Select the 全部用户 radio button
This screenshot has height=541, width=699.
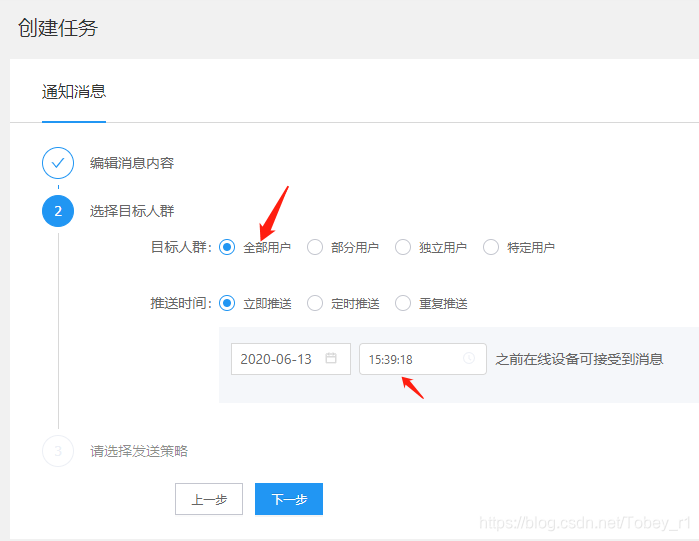(227, 247)
